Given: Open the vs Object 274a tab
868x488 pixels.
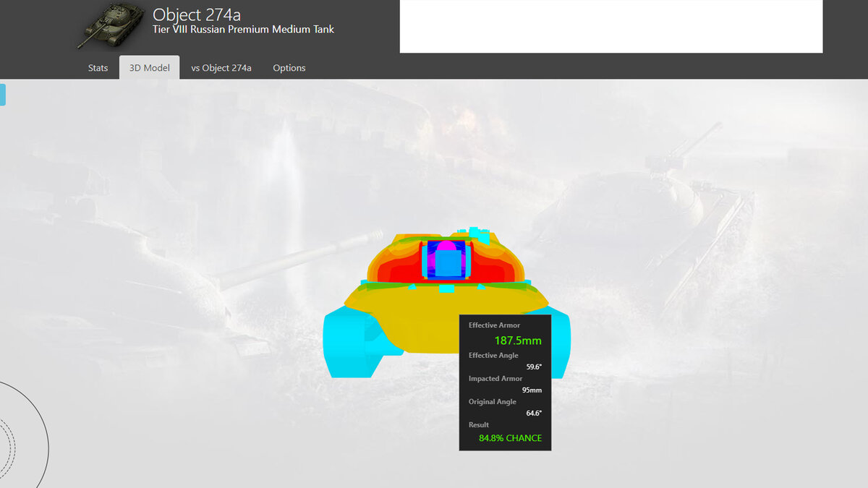Looking at the screenshot, I should [221, 68].
